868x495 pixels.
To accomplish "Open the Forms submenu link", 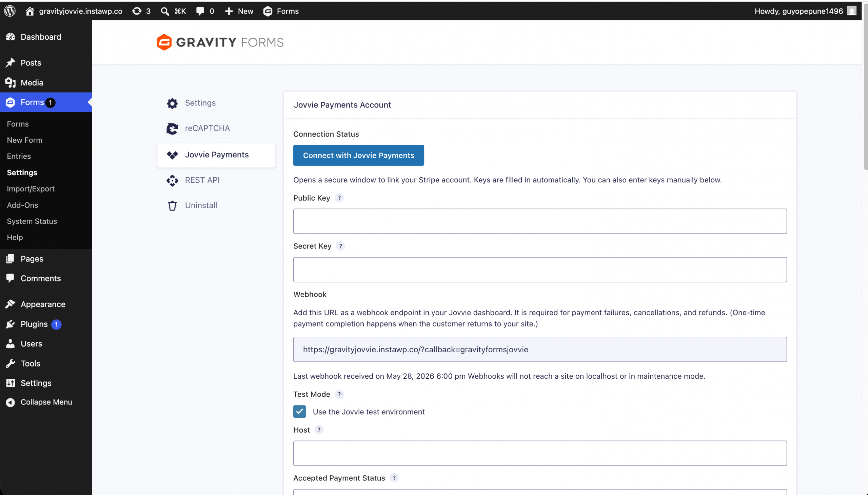I will coord(18,124).
